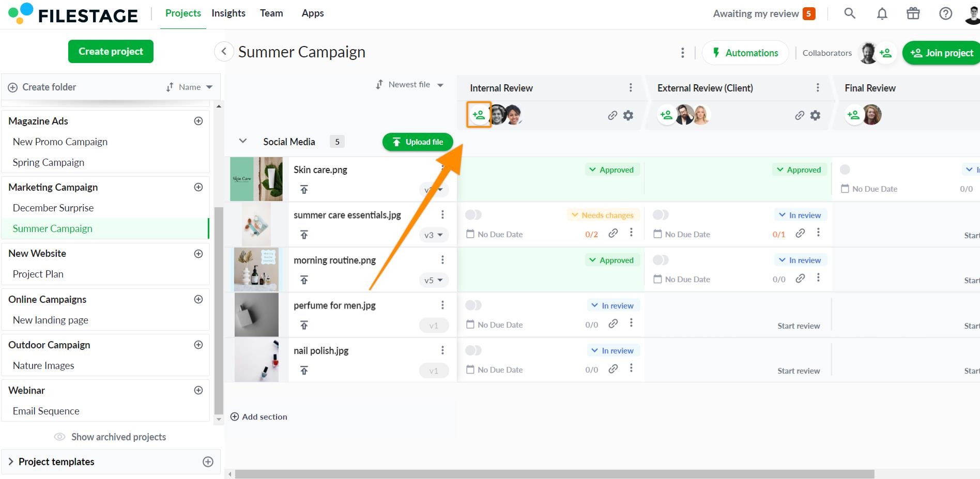Screen dimensions: 980x479
Task: Toggle external review switch for summer care essentials.jpg
Action: (x=661, y=214)
